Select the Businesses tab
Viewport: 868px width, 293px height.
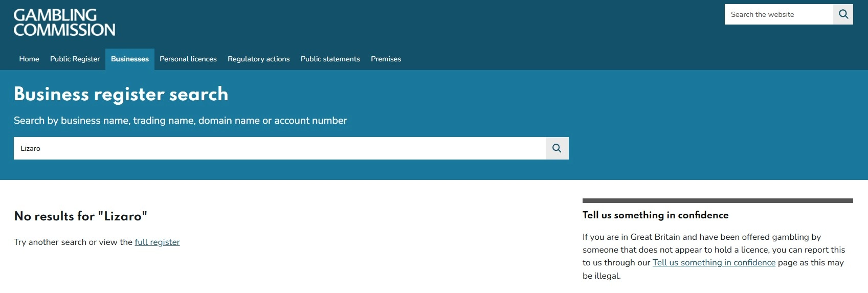click(x=130, y=59)
